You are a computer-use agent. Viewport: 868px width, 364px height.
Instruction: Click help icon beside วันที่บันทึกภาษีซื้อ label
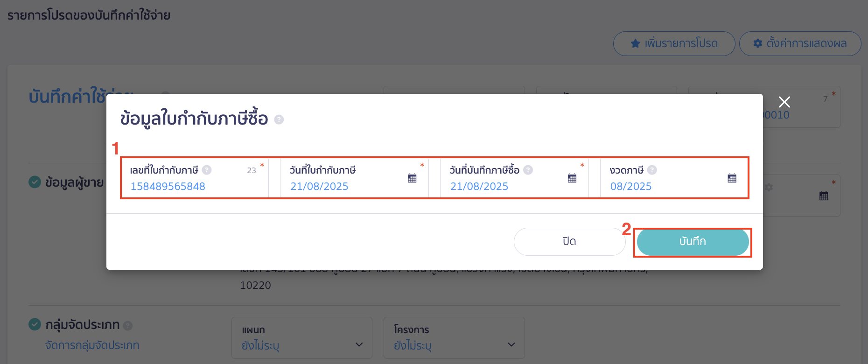(528, 170)
